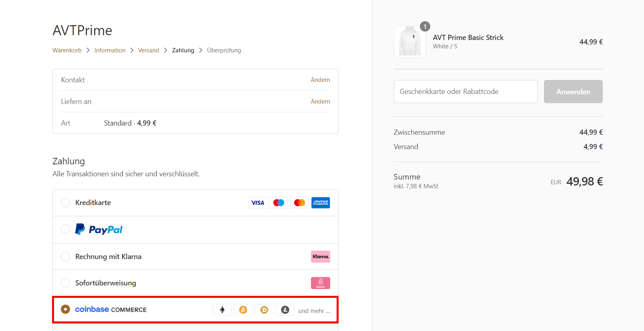Click the total '49,98 €' amount

coord(585,181)
